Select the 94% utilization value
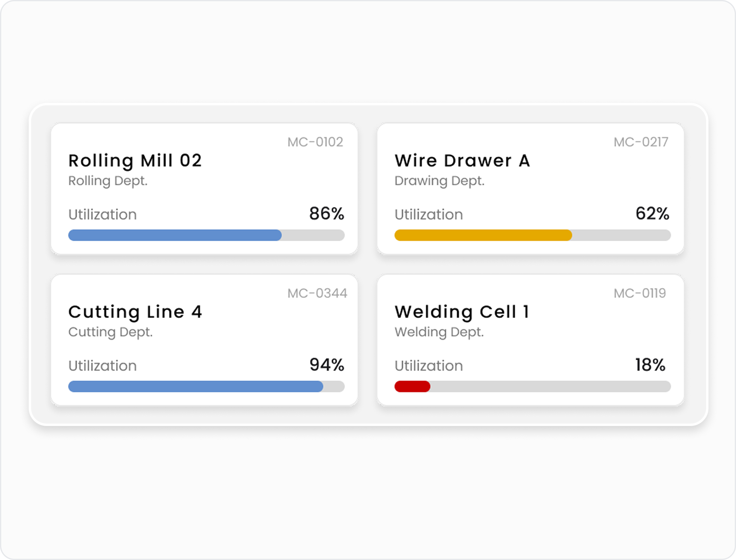Viewport: 736px width, 560px height. click(x=327, y=365)
